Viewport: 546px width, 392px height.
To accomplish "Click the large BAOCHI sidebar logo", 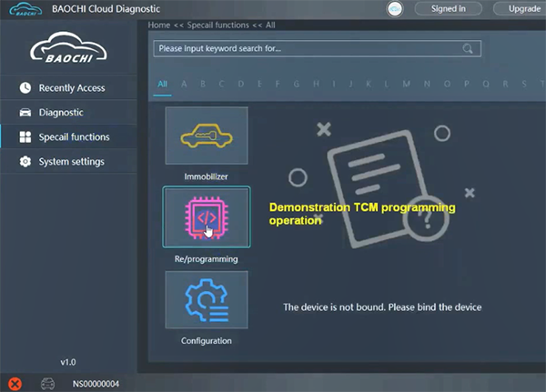I will [x=68, y=47].
